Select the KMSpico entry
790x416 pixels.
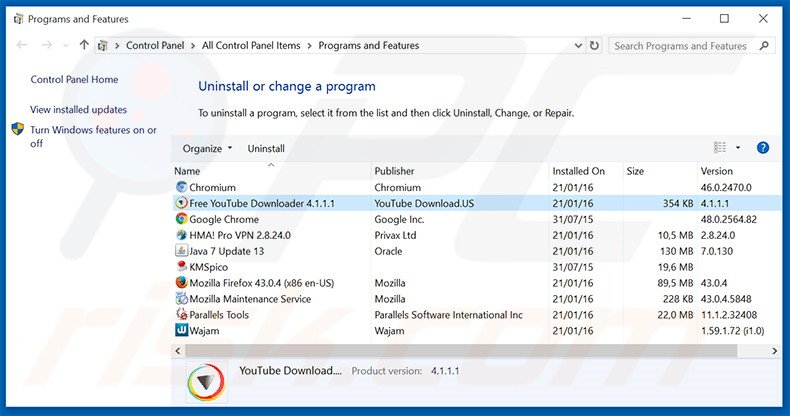point(209,267)
